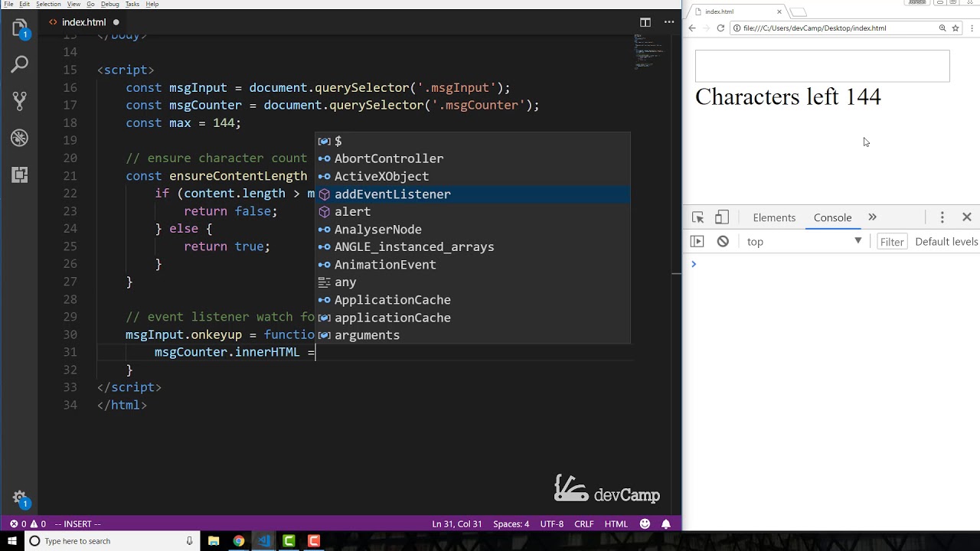Select the index.html editor tab
Viewport: 980px width, 551px height.
(x=83, y=22)
